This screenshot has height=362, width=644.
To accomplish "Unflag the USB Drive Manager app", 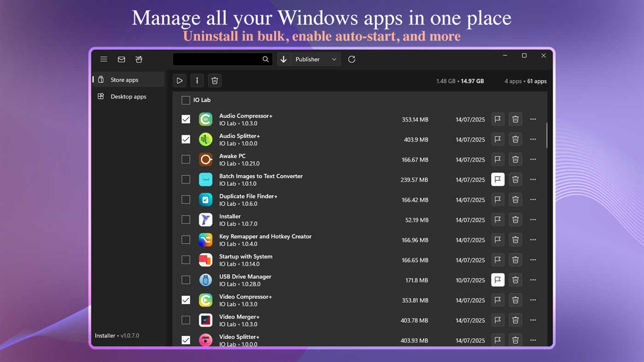I will (x=498, y=280).
